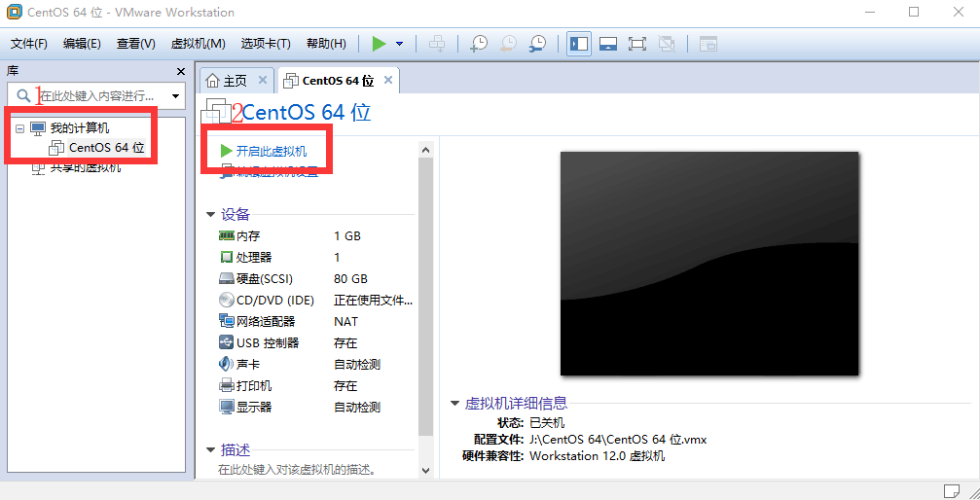980x500 pixels.
Task: Collapse the 我的计算机 tree node
Action: (20, 128)
